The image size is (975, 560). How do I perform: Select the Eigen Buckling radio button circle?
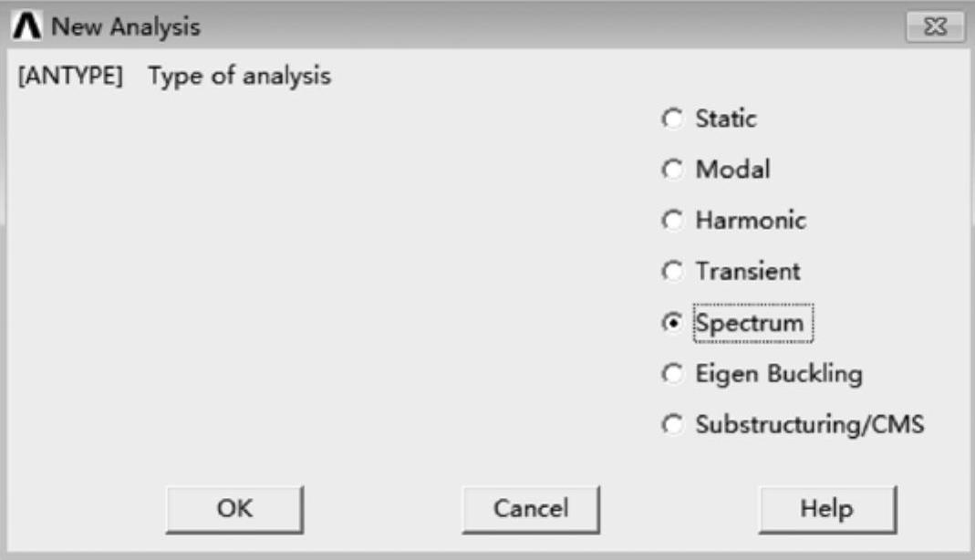[673, 374]
